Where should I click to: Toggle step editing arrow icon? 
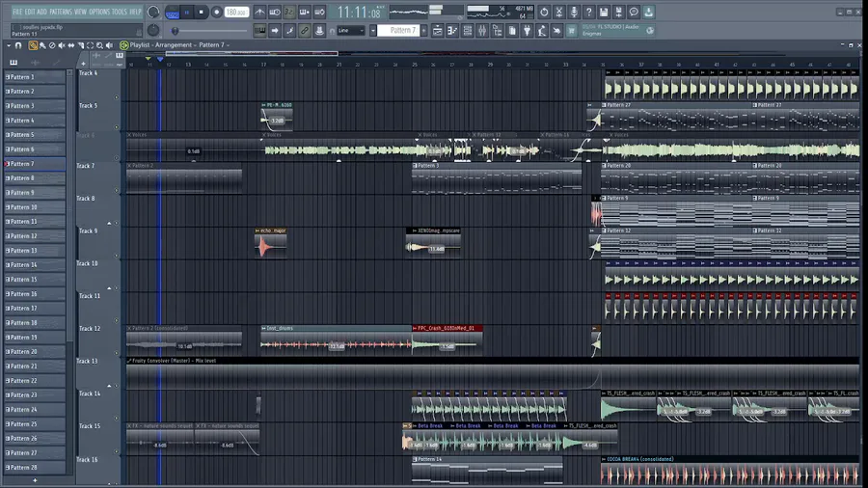click(275, 31)
